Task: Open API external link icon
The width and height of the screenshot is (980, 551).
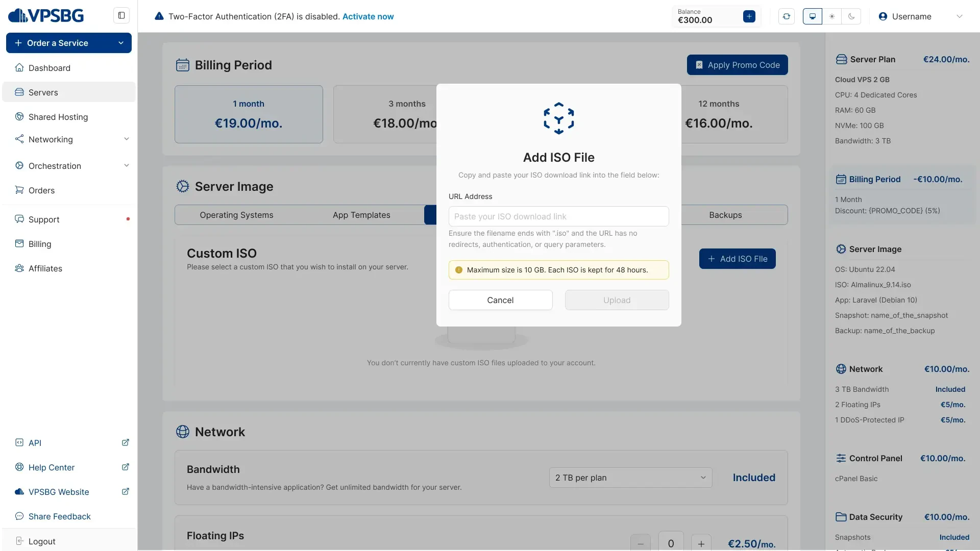Action: 126,443
